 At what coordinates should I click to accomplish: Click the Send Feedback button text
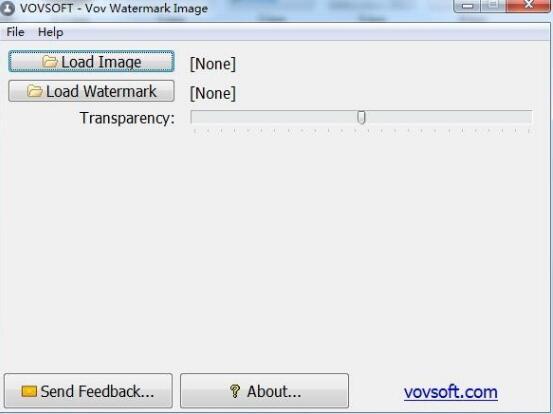97,391
